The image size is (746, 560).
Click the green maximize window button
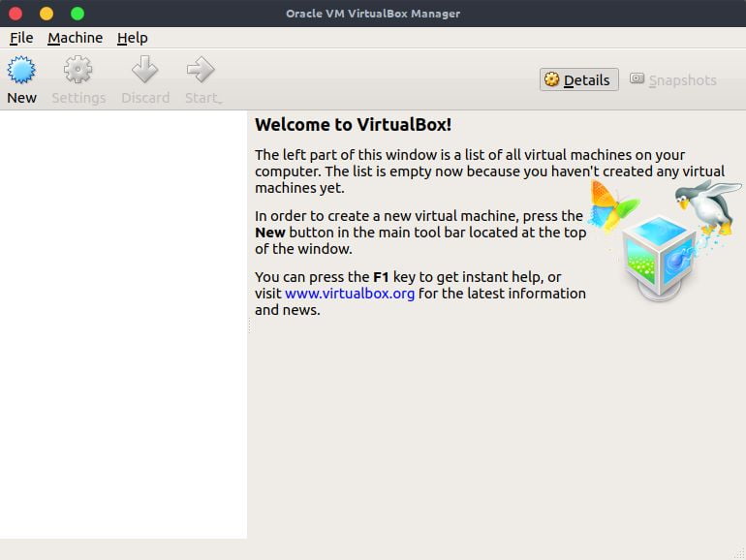coord(78,14)
